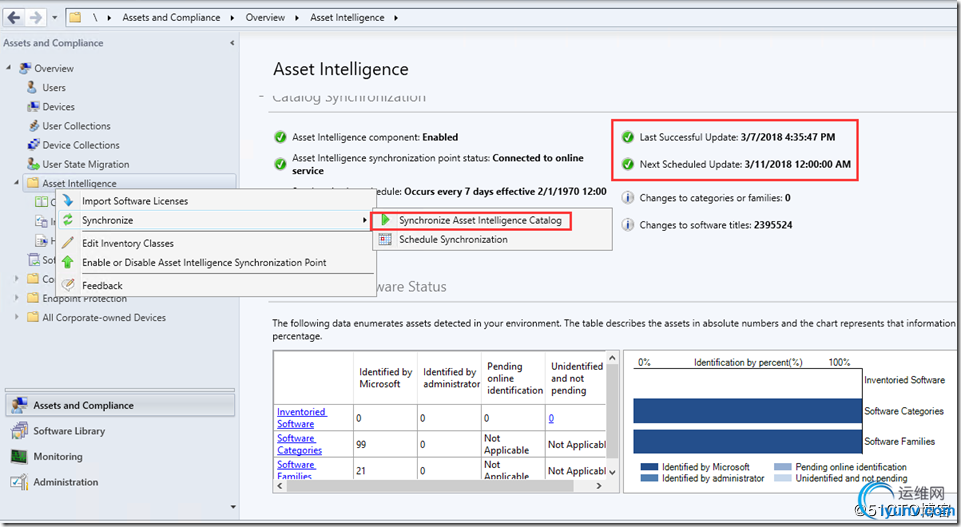Choose Feedback in context menu
Viewport: 961px width, 527px height.
pyautogui.click(x=216, y=286)
